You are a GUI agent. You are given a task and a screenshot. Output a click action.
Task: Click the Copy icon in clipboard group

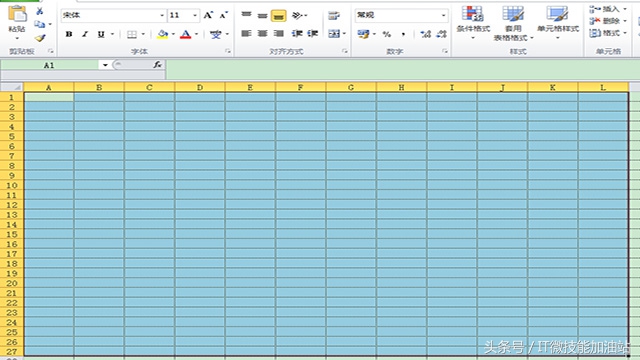click(40, 24)
